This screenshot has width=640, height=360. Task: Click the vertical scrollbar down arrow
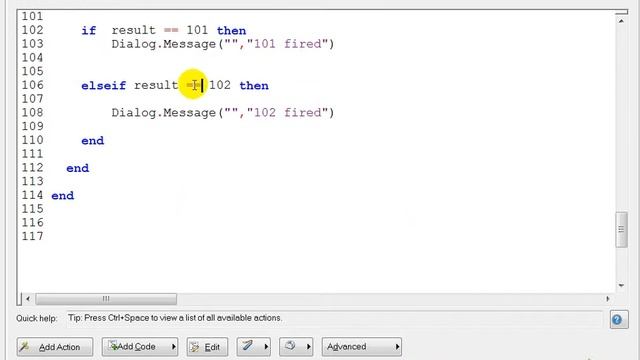tap(621, 285)
